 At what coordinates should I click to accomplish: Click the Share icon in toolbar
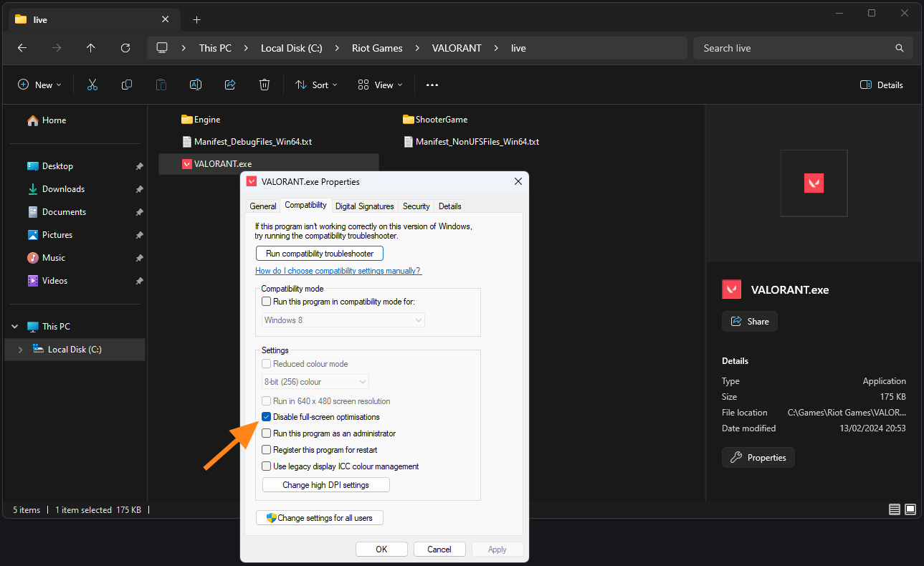[230, 85]
